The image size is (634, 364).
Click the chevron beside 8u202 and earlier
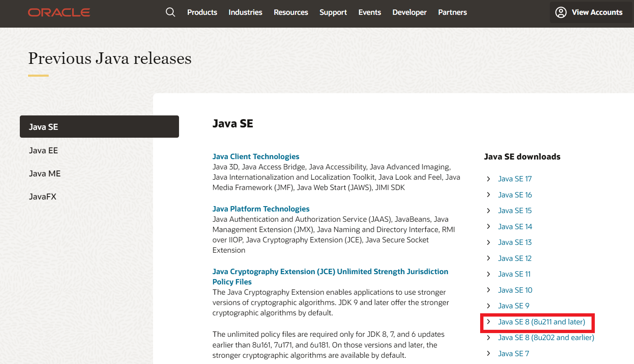(488, 338)
